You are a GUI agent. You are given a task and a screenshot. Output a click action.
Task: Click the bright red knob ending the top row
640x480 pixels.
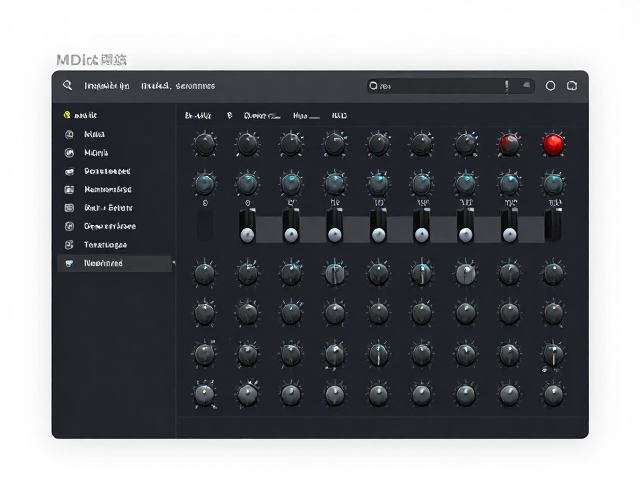coord(553,144)
